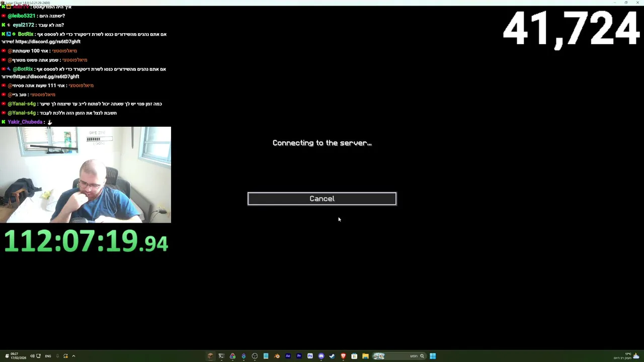Click the taskbar search box

point(399,356)
